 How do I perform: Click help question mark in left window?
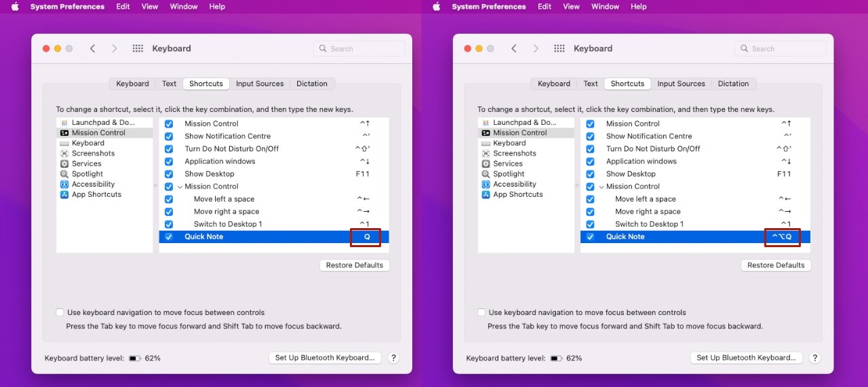coord(393,358)
